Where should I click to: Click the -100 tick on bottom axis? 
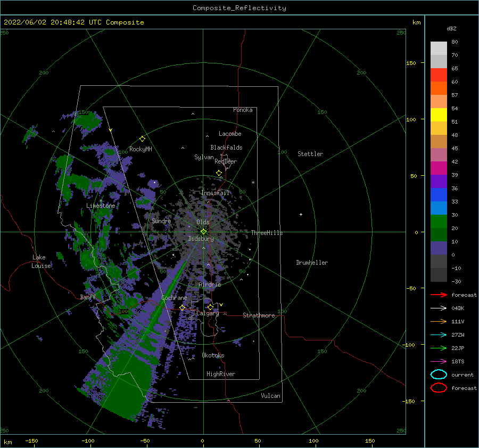pyautogui.click(x=88, y=441)
